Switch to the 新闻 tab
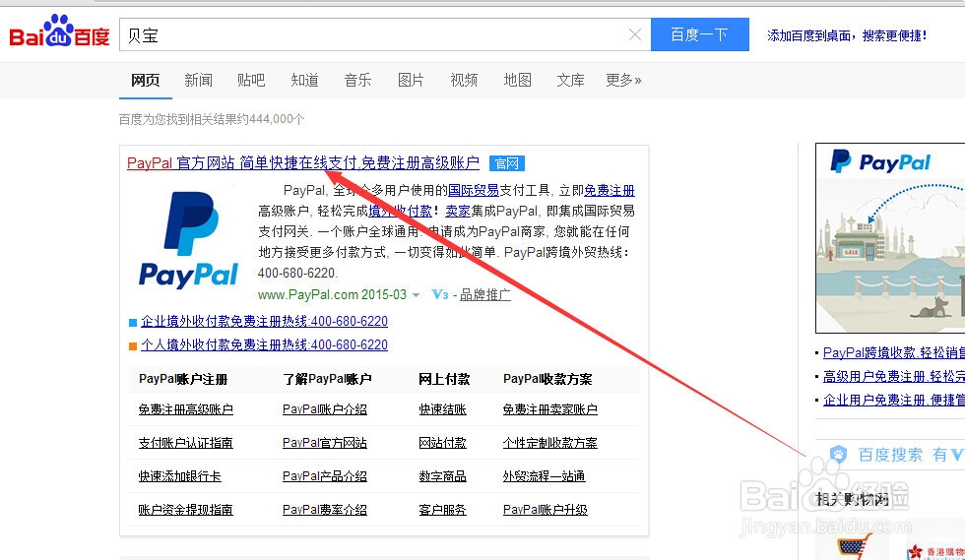This screenshot has width=965, height=560. tap(198, 80)
